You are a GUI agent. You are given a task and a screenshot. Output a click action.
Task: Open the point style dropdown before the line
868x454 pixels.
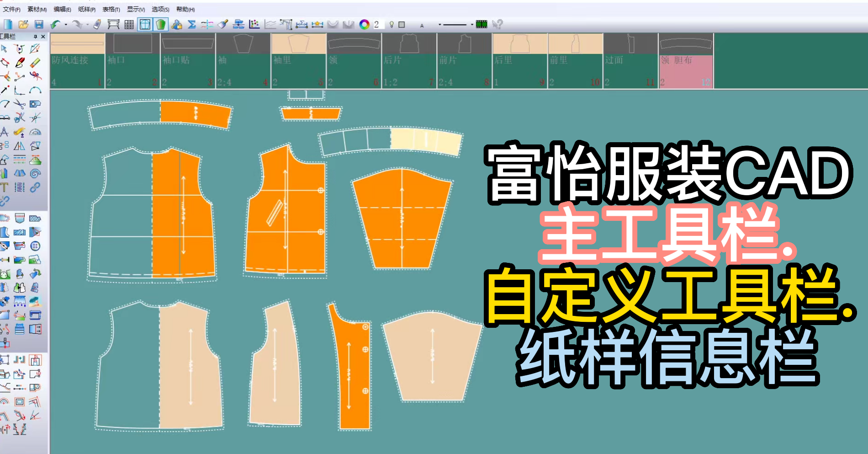point(440,25)
